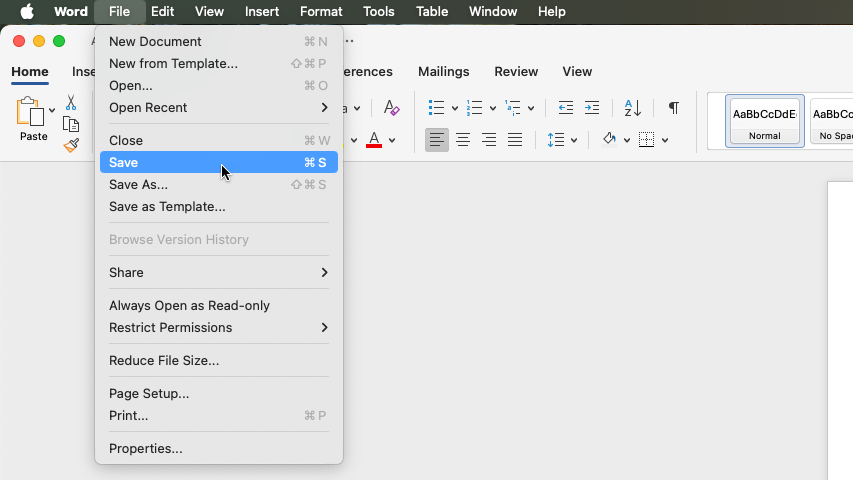
Task: Open the Paste options dropdown arrow
Action: click(x=52, y=110)
